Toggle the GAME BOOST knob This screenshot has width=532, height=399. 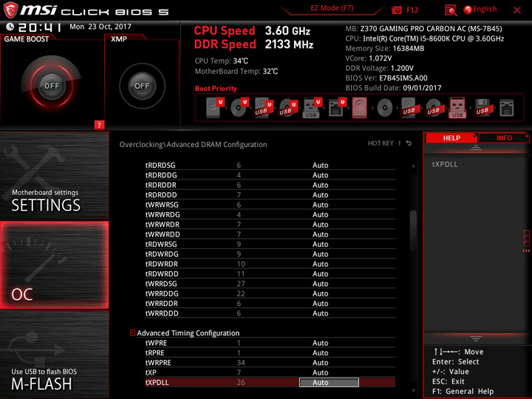pos(52,86)
